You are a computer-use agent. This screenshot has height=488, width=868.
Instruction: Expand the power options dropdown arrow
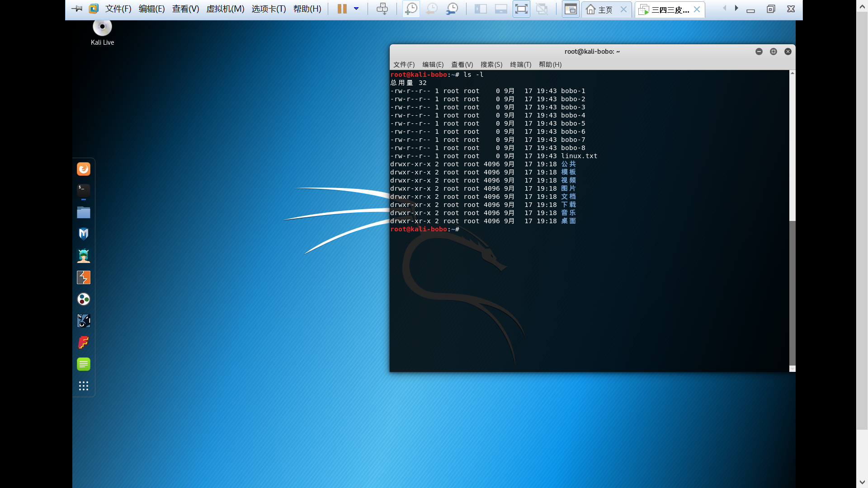click(356, 9)
